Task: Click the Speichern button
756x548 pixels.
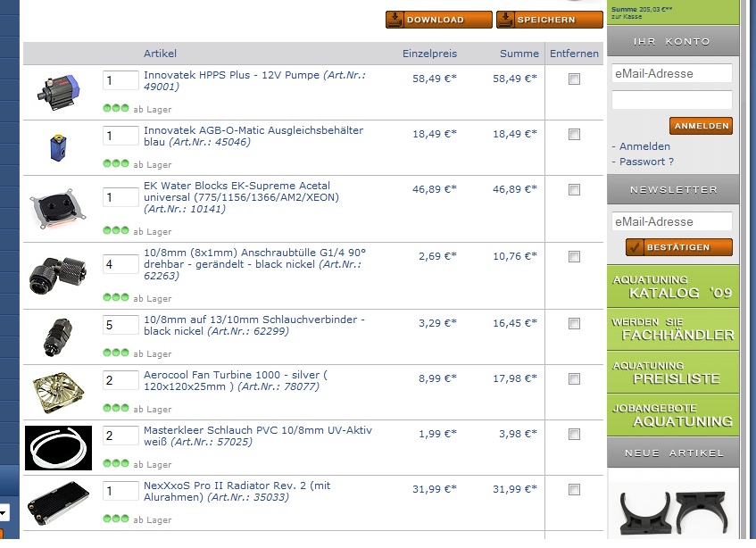Action: pos(550,20)
